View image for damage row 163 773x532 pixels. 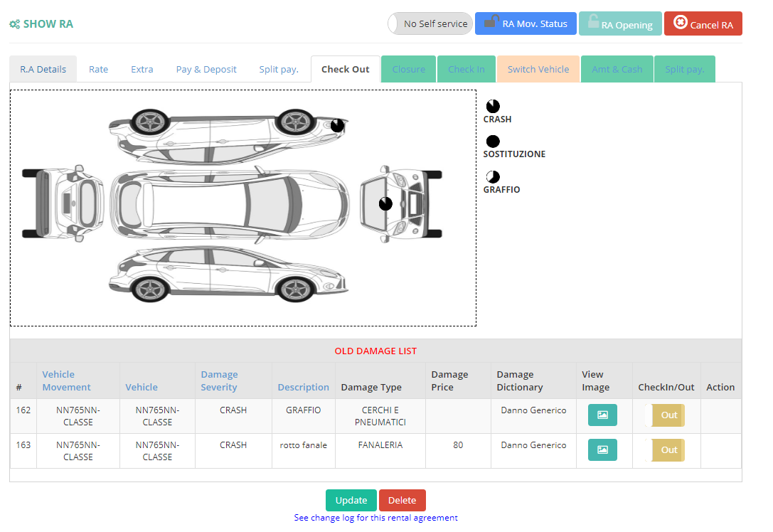[602, 450]
